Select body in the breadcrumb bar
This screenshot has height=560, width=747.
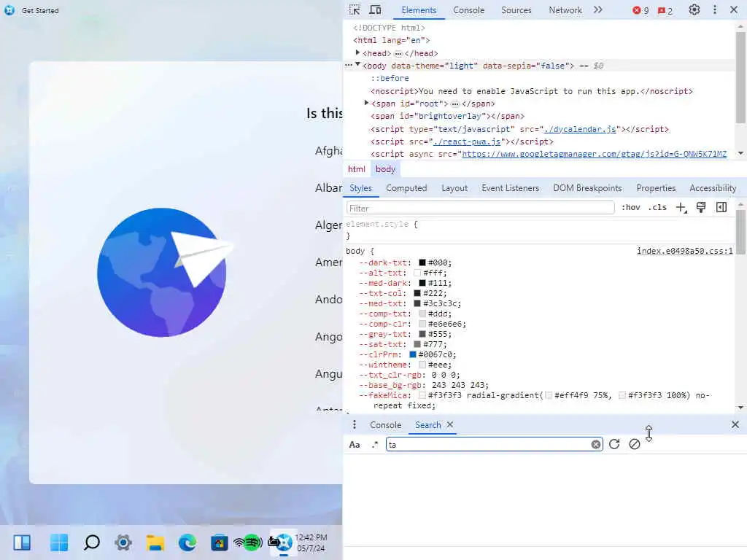pos(385,169)
